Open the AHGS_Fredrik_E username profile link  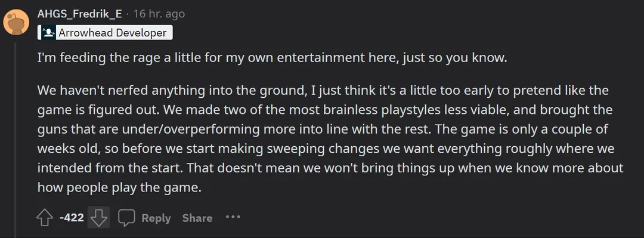pyautogui.click(x=80, y=14)
